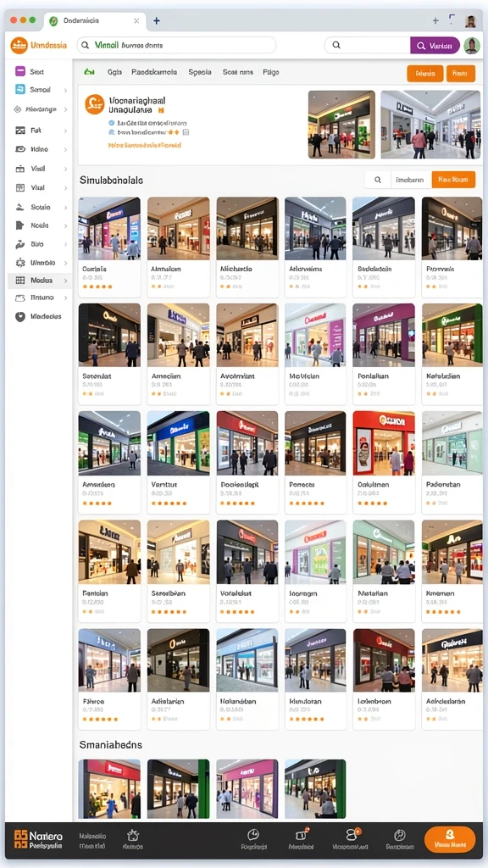Click the orange round button in bottom bar
The width and height of the screenshot is (488, 868).
coord(450,839)
